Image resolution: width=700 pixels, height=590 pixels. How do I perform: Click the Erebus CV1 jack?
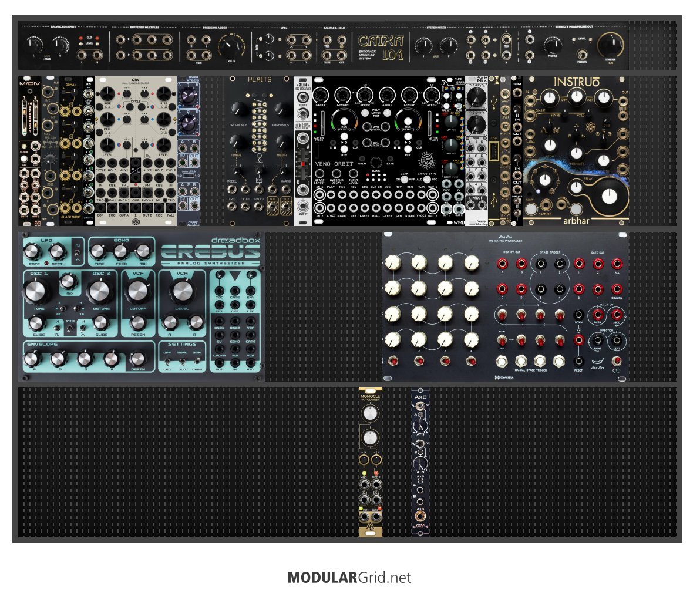click(x=219, y=305)
